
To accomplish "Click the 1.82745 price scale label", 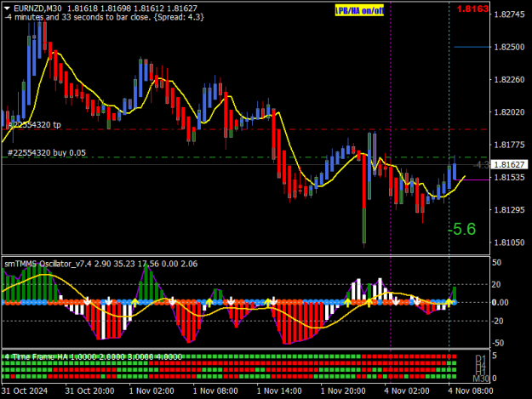I will [x=509, y=14].
